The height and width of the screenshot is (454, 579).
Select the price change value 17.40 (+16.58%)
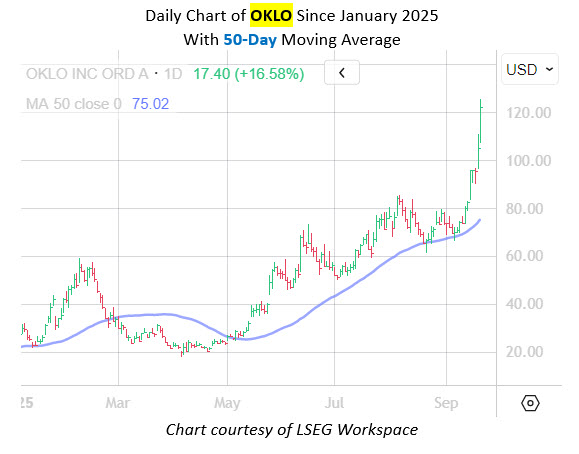click(x=249, y=74)
